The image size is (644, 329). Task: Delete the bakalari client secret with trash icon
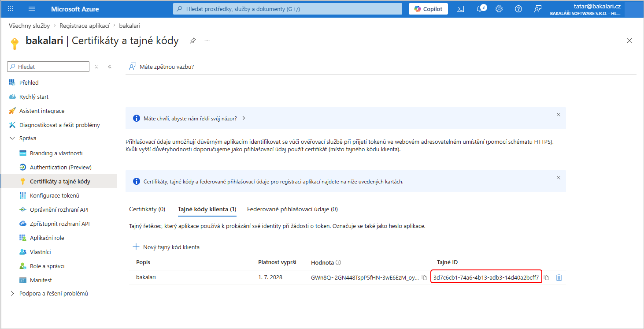click(x=559, y=277)
